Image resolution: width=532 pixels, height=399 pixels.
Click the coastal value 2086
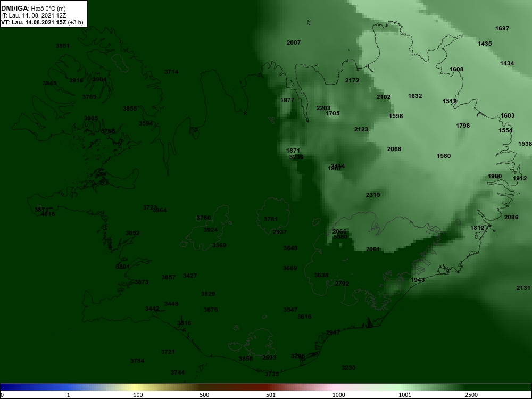point(511,217)
